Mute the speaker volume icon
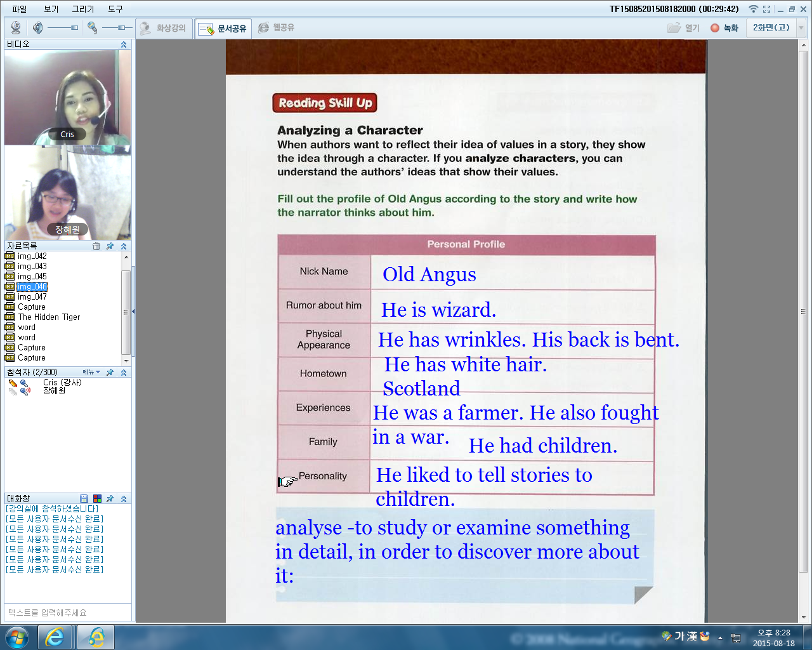812x650 pixels. (x=38, y=27)
